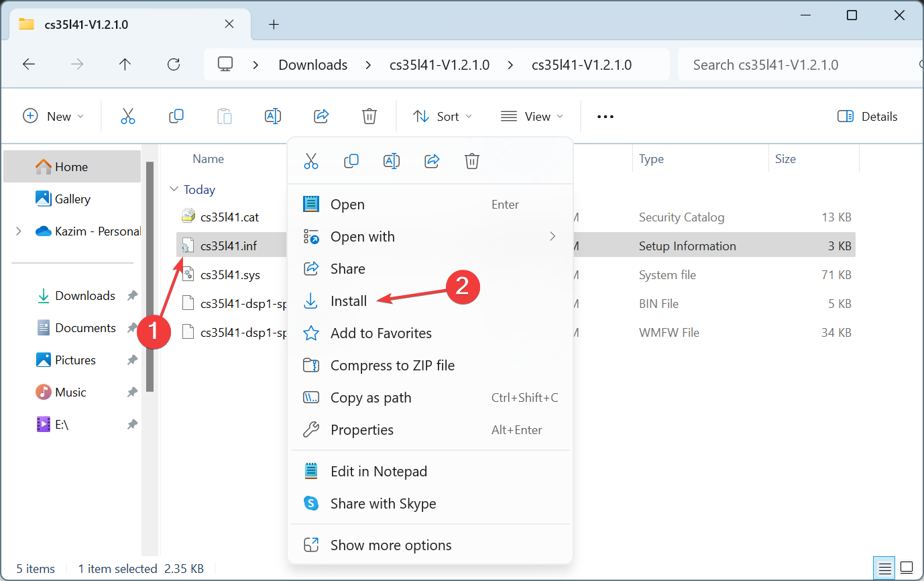Switch to large thumbnails view in status bar

[906, 568]
